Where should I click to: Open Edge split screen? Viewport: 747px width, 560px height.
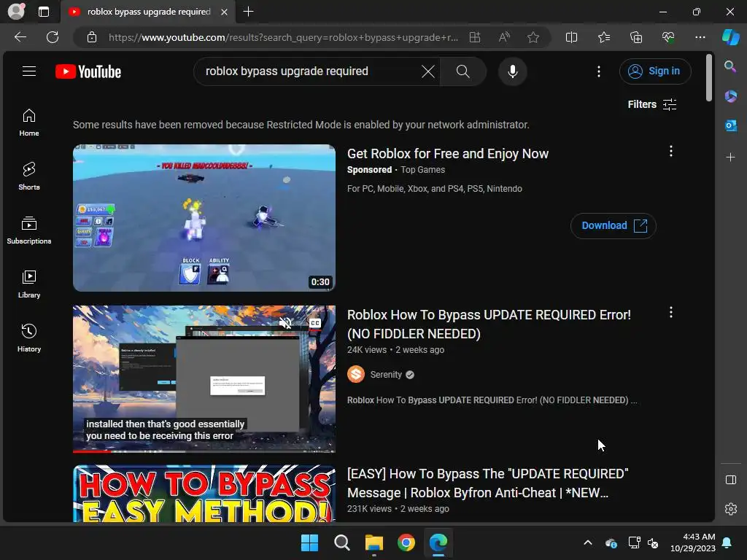571,37
